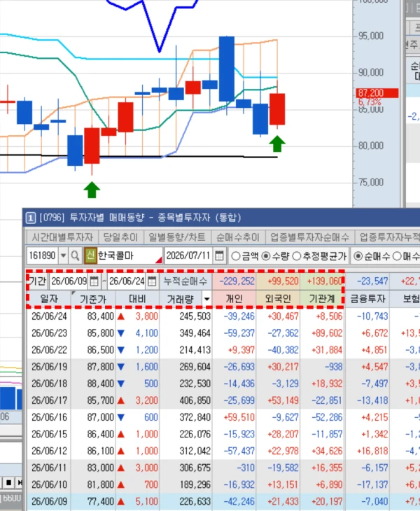Open the dropdown arrow beside 거래량 header
The width and height of the screenshot is (420, 511).
tap(207, 299)
